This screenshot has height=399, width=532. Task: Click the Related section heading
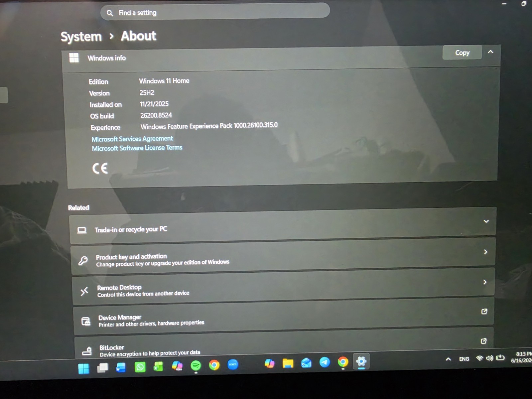click(78, 207)
